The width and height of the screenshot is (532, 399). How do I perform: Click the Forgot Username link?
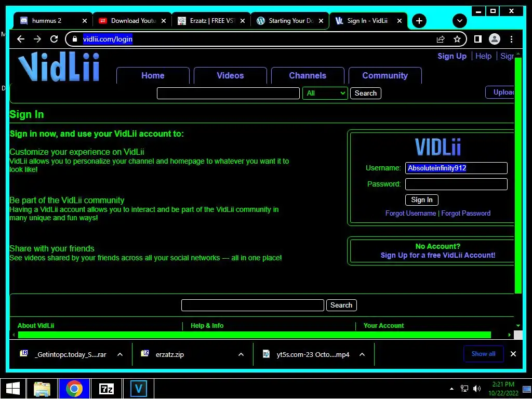(x=410, y=213)
